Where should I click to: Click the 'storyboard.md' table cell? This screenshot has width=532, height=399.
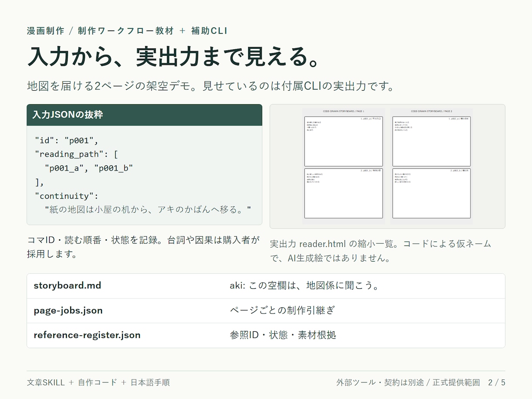click(x=68, y=286)
